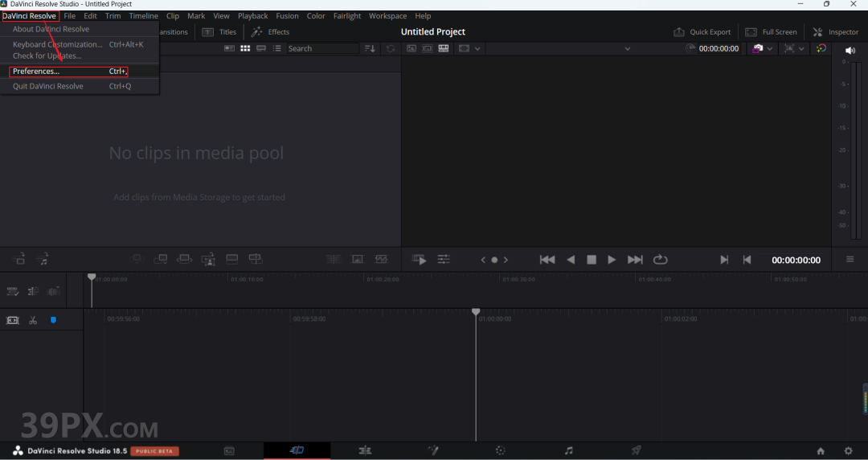Open Project Settings gear icon
The width and height of the screenshot is (868, 460).
(x=848, y=450)
